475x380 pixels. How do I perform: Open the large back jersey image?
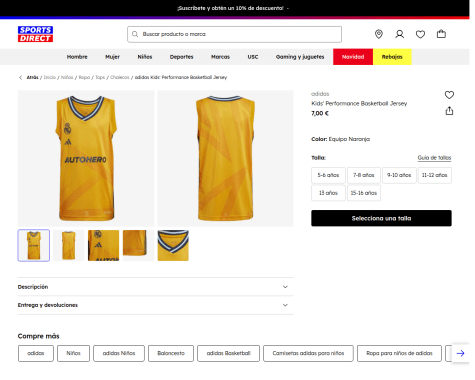[x=225, y=158]
